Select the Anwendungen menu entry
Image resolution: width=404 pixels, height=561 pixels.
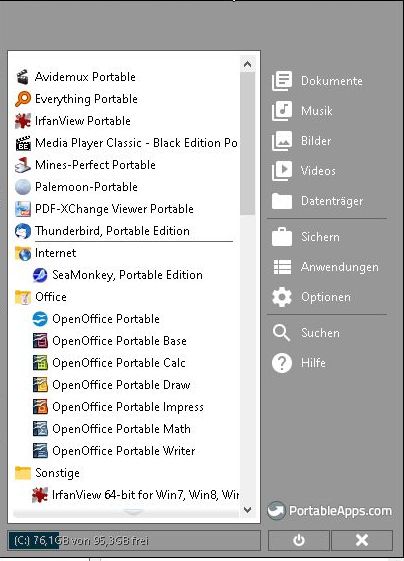[325, 267]
